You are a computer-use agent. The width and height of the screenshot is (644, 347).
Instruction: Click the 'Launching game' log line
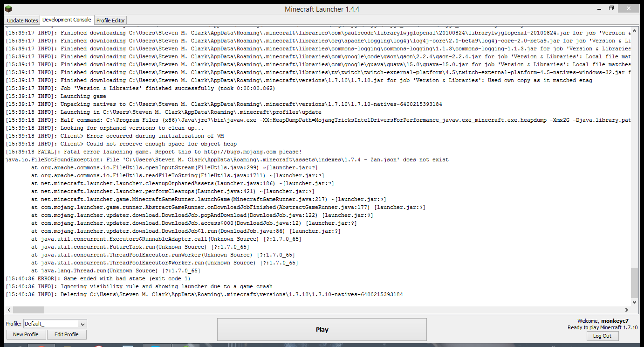pos(56,96)
